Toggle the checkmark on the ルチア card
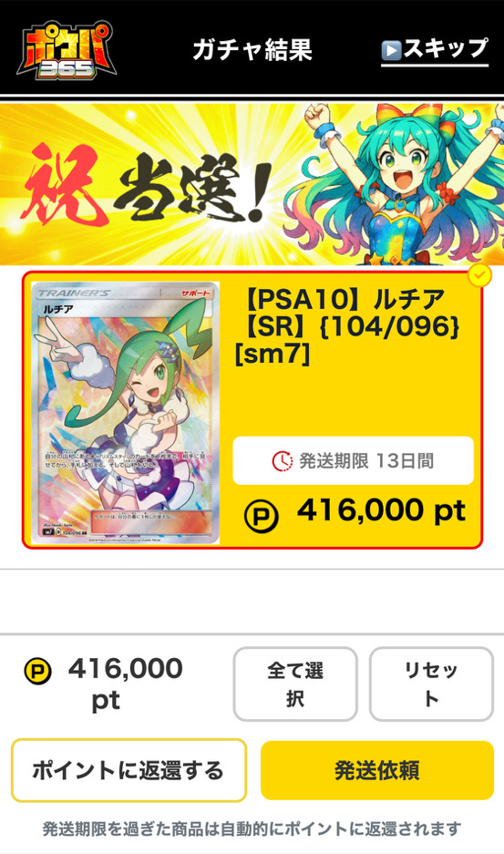 (479, 276)
